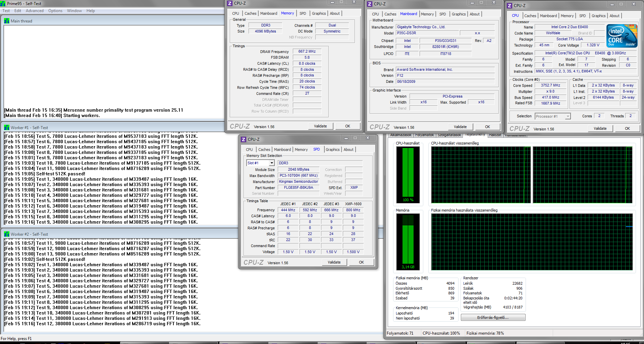Click the Main thread window icon
Viewport: 644px width, 344px height.
7,21
